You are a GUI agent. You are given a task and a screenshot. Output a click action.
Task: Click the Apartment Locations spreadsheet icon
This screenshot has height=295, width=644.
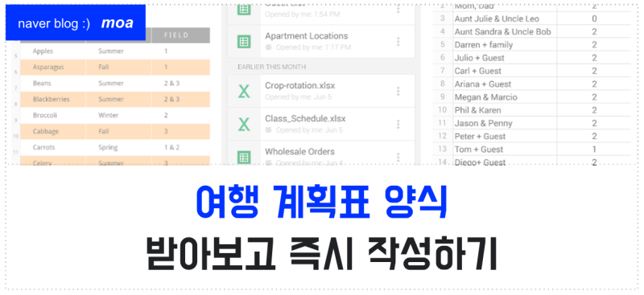tap(244, 42)
